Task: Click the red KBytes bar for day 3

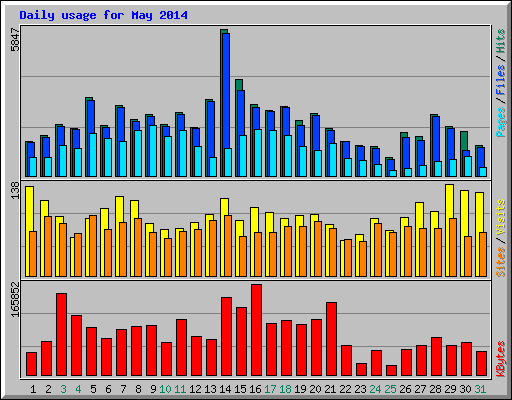Action: 61,335
